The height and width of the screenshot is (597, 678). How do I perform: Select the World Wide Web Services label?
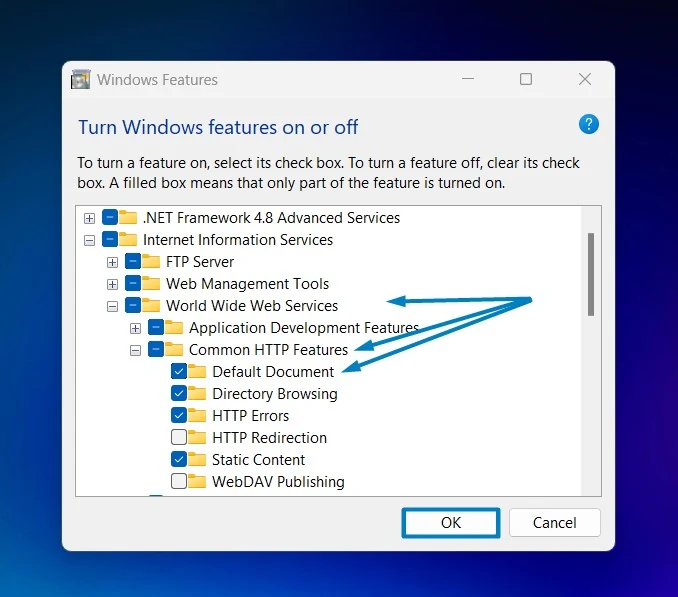[x=252, y=306]
